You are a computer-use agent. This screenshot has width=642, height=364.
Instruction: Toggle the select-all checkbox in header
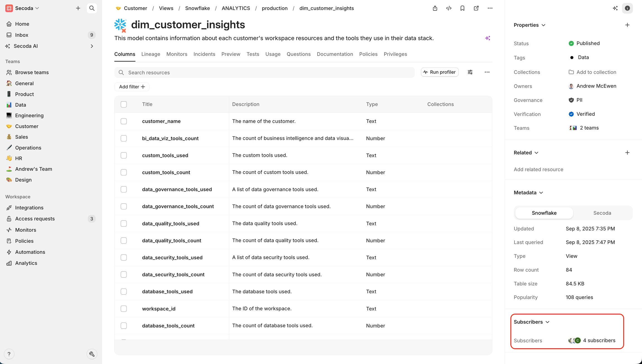(124, 104)
